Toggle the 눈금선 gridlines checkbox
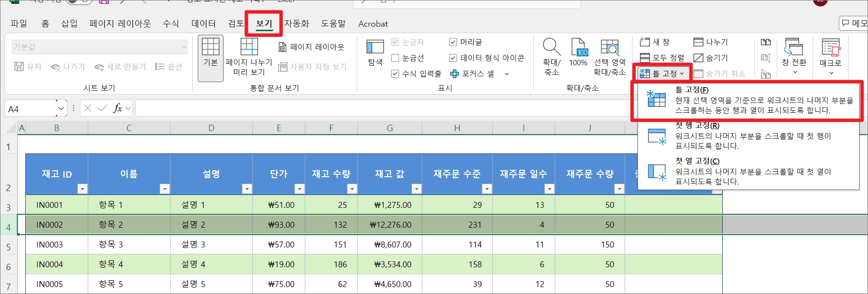 coord(395,58)
